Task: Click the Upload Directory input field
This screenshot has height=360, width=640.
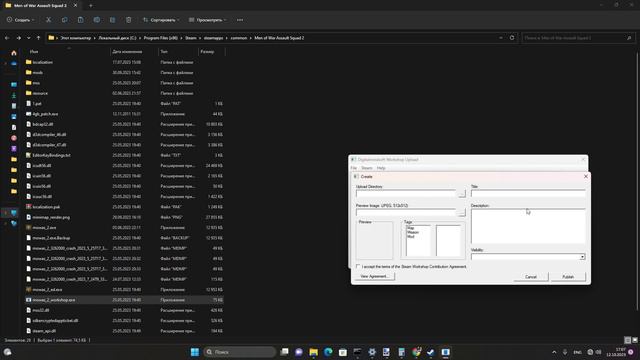Action: pyautogui.click(x=406, y=193)
